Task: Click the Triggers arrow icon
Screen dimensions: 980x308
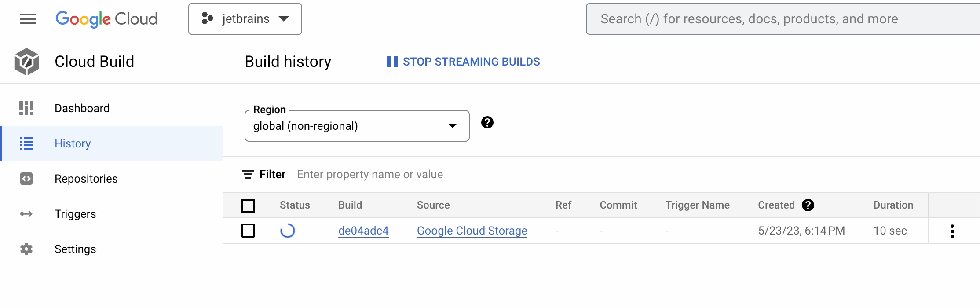Action: pos(26,214)
